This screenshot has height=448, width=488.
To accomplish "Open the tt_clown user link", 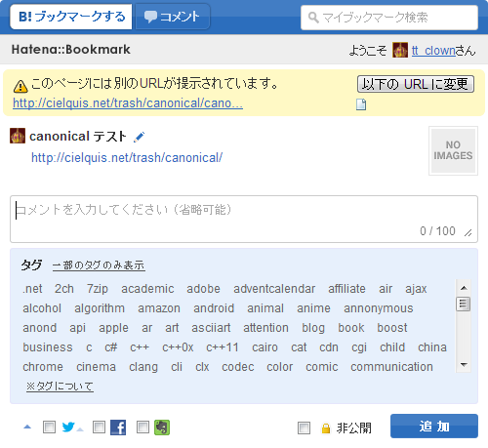I will [433, 51].
